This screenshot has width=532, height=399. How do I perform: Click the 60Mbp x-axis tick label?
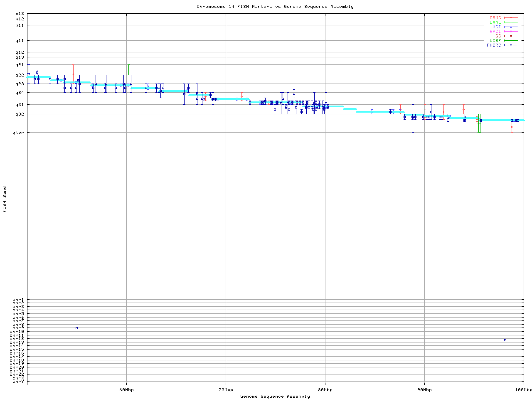pos(126,390)
